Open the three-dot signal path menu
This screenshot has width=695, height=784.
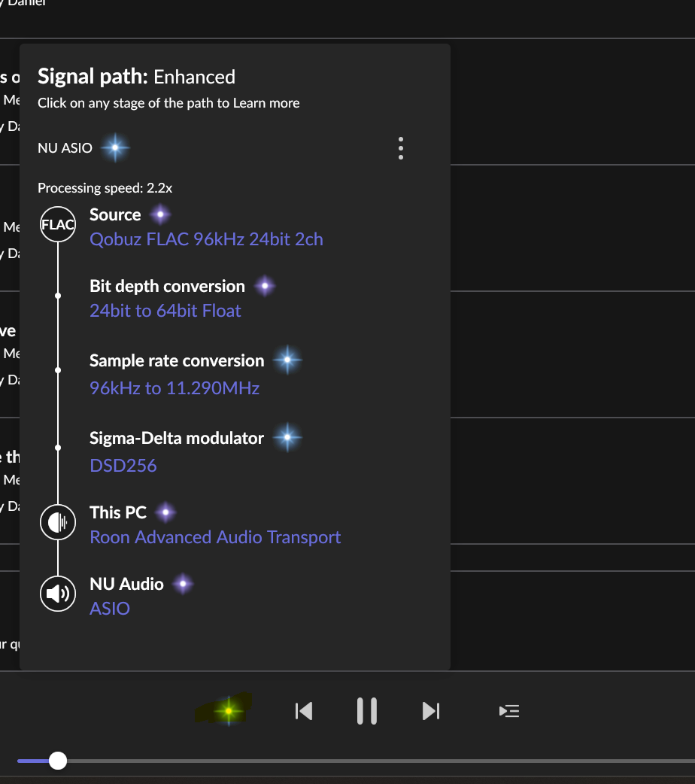[401, 148]
